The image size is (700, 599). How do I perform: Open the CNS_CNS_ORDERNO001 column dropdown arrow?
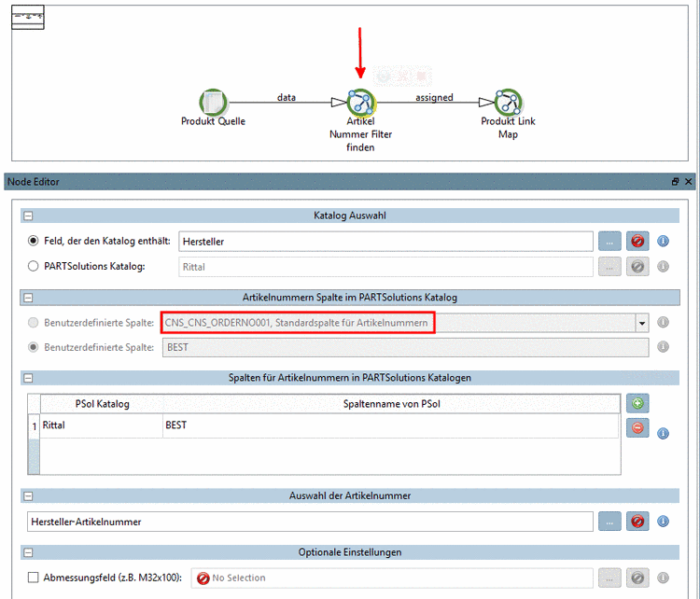[x=642, y=323]
